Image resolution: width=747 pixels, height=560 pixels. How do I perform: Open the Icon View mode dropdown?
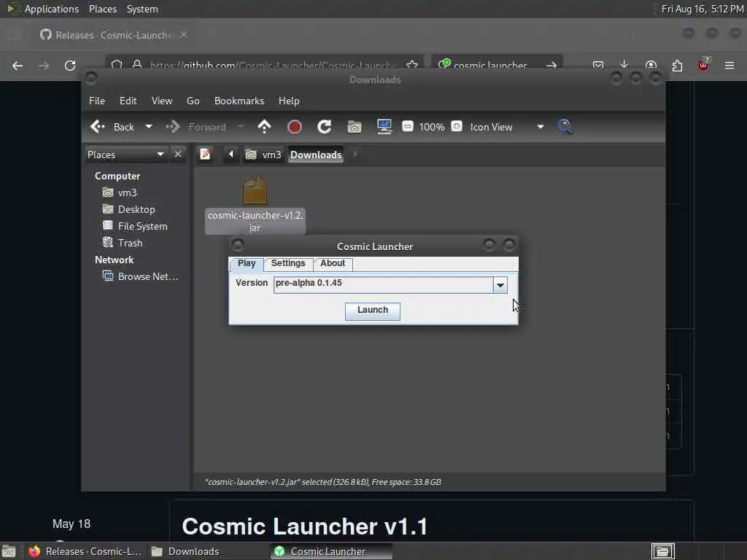click(x=507, y=127)
